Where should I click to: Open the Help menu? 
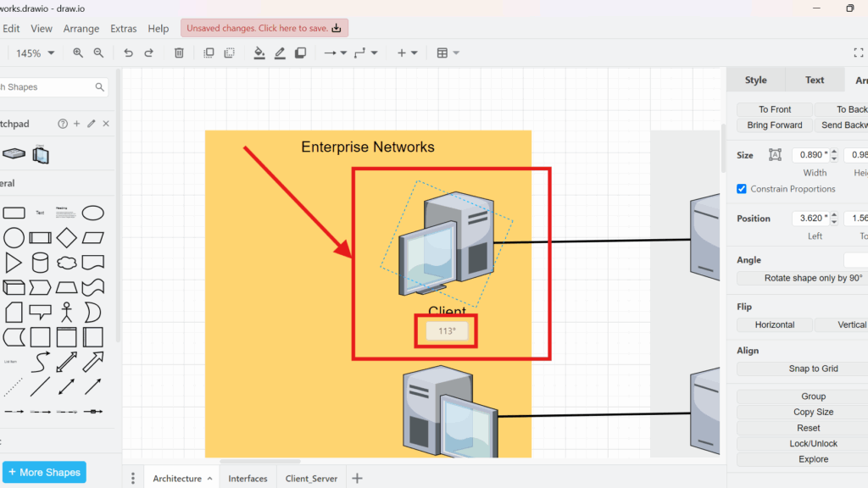click(x=159, y=28)
